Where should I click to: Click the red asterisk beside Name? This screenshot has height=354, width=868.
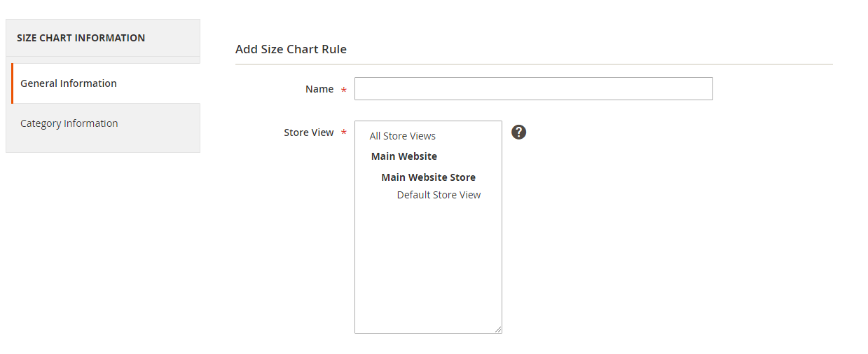point(344,90)
